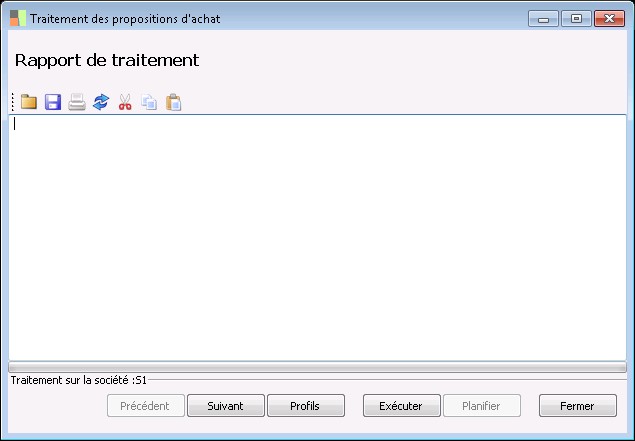Print the processing report

[77, 102]
